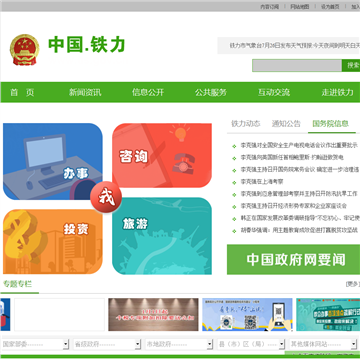Viewport: 360px width, 360px height.
Task: Click the search input field
Action: point(297,66)
